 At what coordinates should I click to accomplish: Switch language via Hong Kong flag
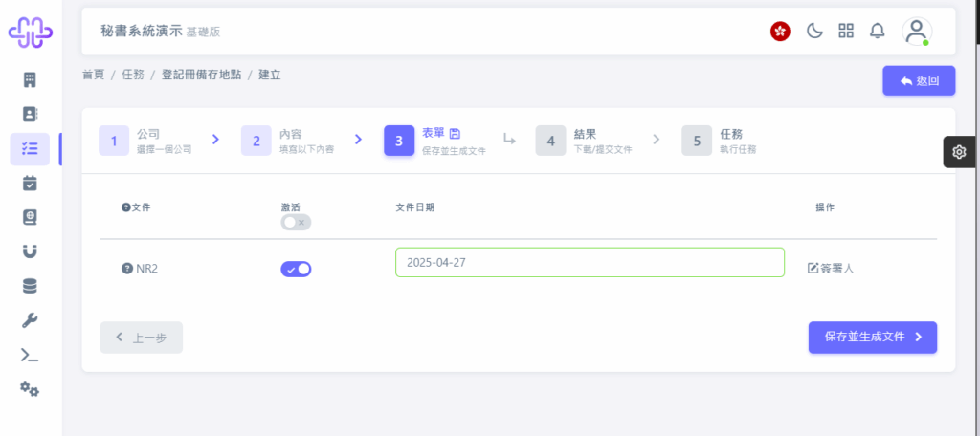(x=780, y=32)
